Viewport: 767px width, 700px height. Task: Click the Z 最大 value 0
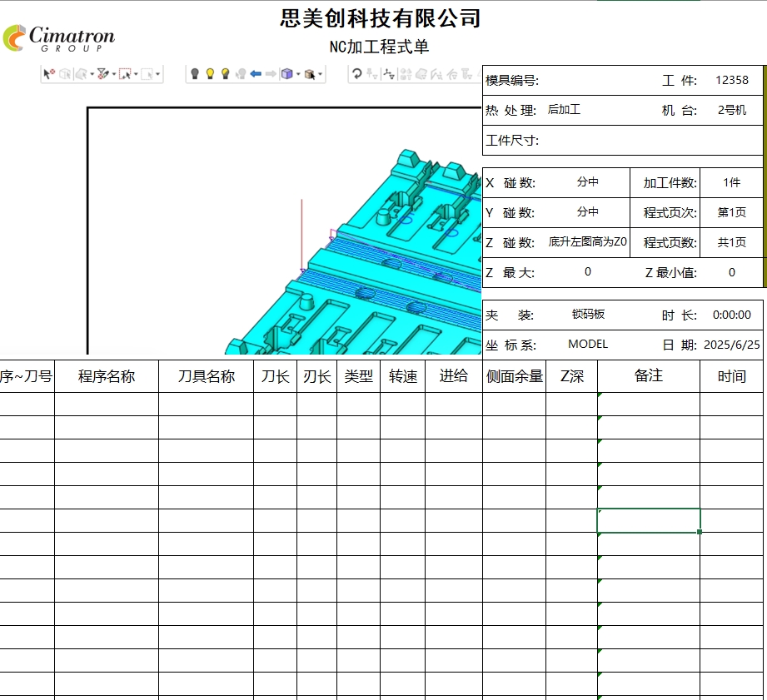point(587,272)
